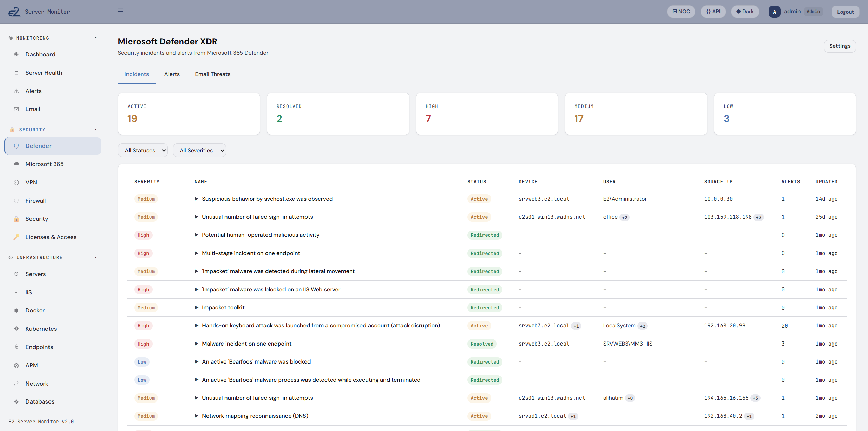The width and height of the screenshot is (868, 431).
Task: Expand the Impacket toolkit incident row
Action: pyautogui.click(x=197, y=307)
